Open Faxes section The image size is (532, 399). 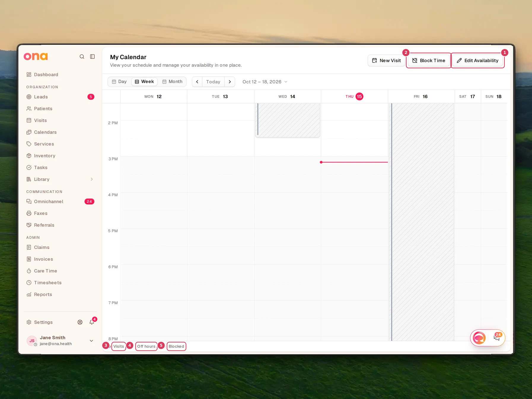pos(60,213)
